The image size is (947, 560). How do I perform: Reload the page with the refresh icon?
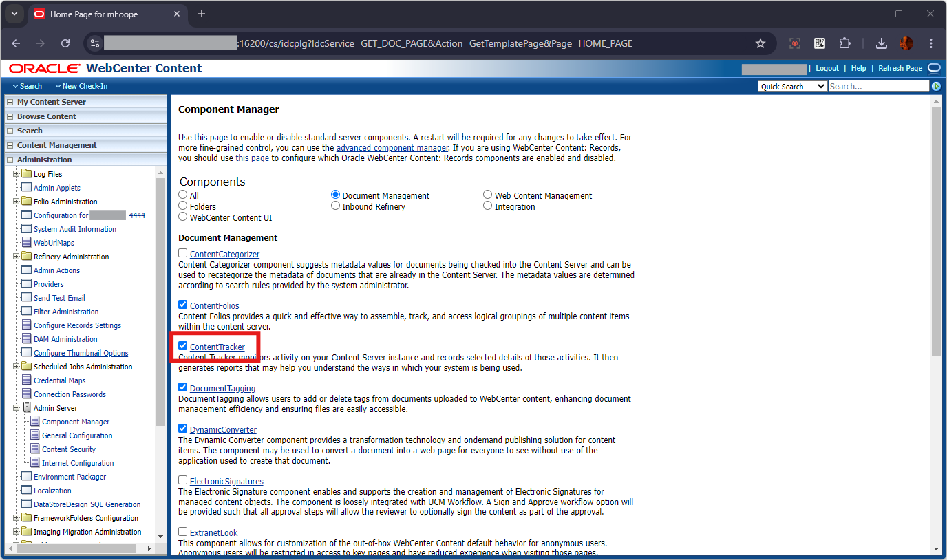coord(65,43)
